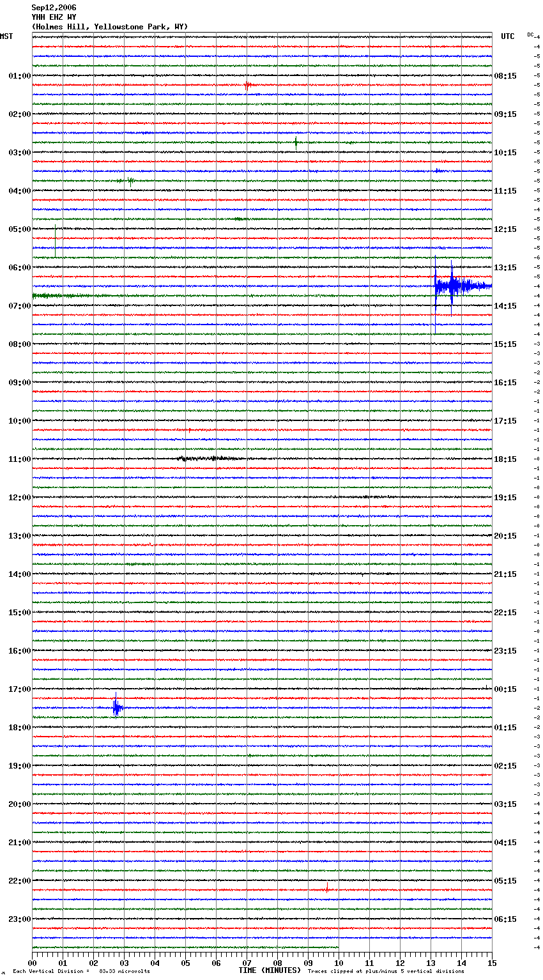Select the UTC time label '02:15'
This screenshot has width=543, height=980.
(505, 766)
